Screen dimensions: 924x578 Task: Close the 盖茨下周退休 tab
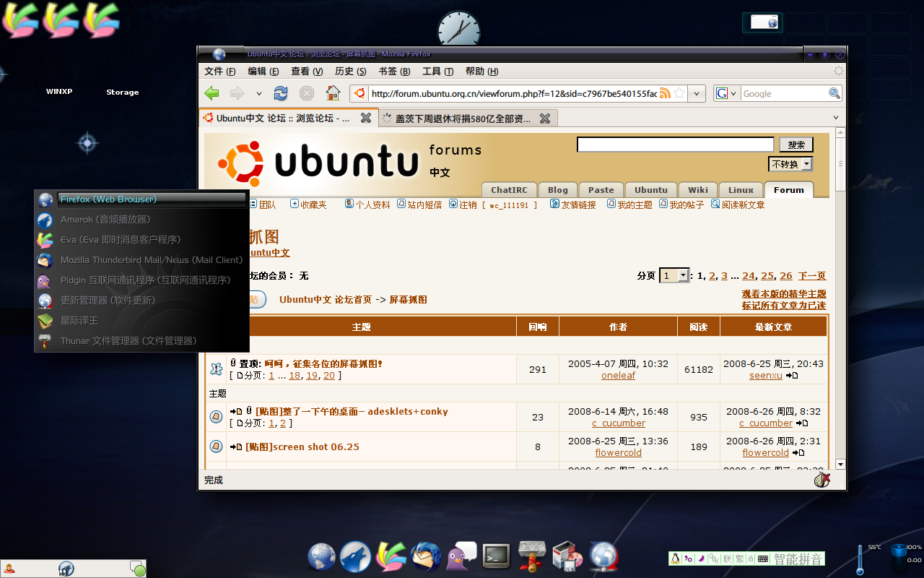[x=545, y=118]
